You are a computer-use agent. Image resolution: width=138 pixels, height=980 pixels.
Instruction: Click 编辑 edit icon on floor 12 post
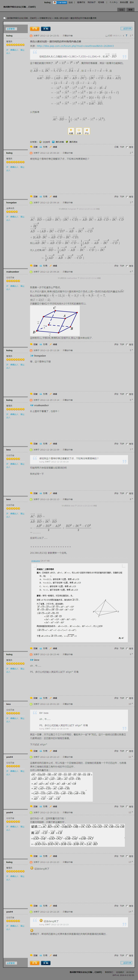[53, 856]
